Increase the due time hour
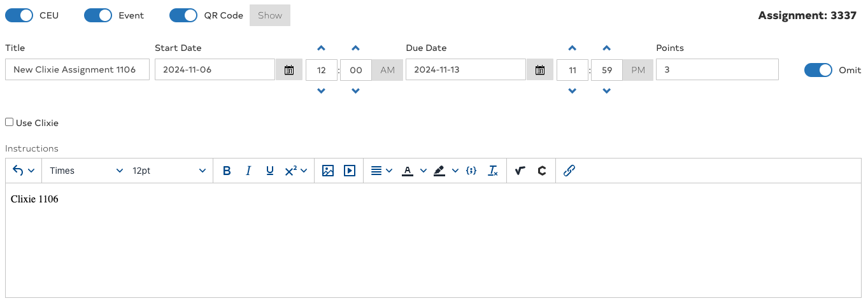Screen dimensions: 868x303 tap(573, 48)
